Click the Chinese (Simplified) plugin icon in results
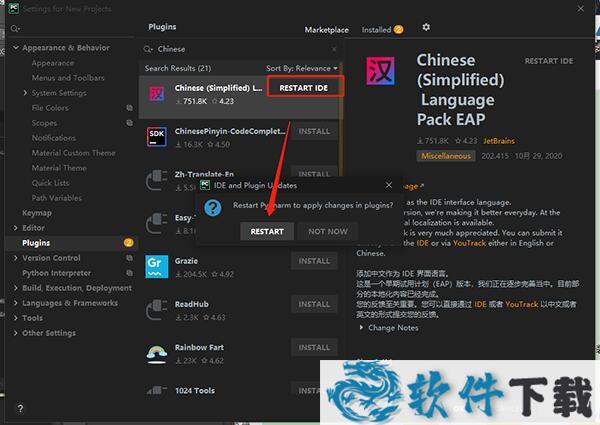Viewport: 600px width, 425px height. 157,94
